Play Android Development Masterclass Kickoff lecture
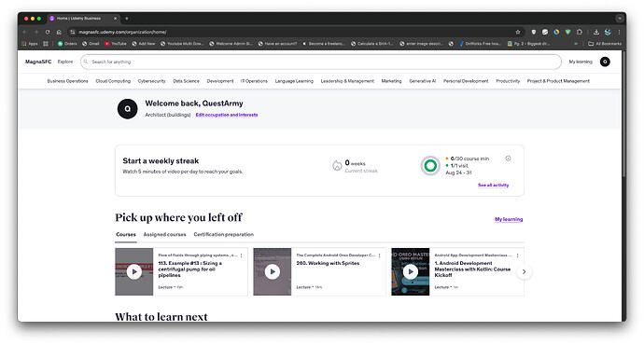644x345 pixels. click(x=411, y=271)
